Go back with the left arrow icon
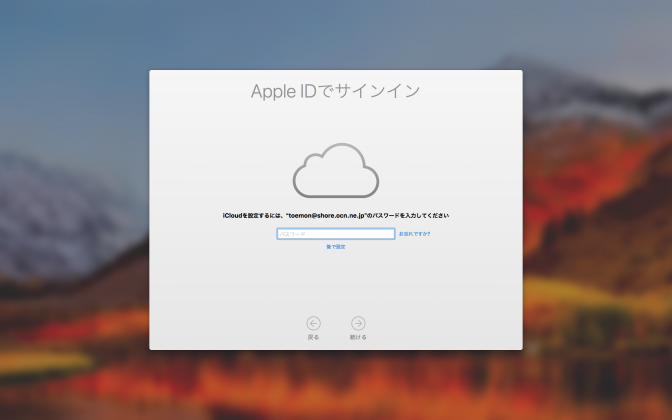The width and height of the screenshot is (672, 420). pyautogui.click(x=313, y=323)
